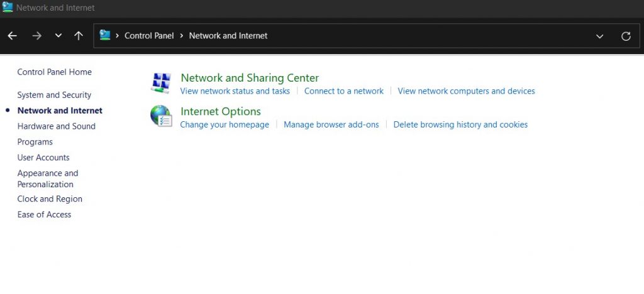Open Internet Options heading link

click(220, 111)
